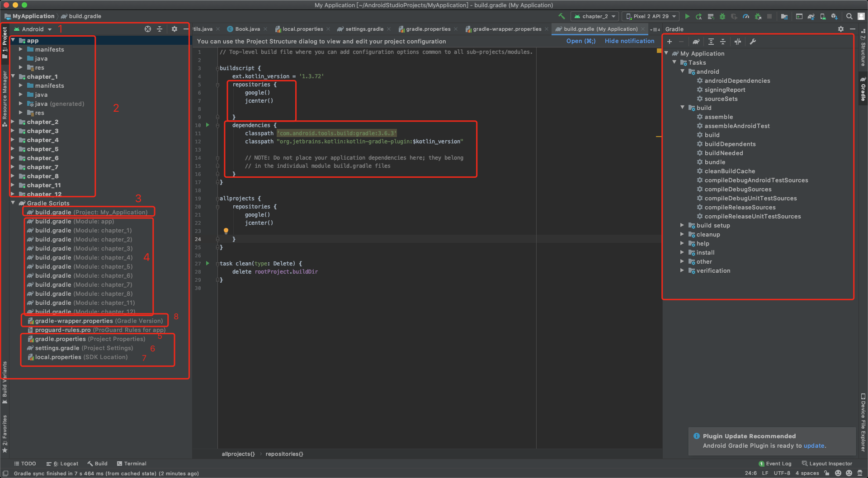This screenshot has height=478, width=868.
Task: Expand all nodes in Gradle panel
Action: [x=711, y=42]
